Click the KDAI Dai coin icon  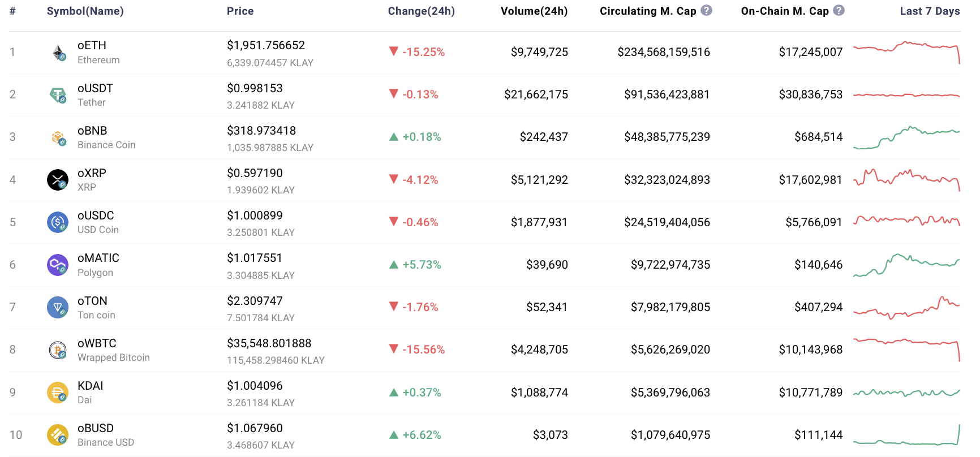[58, 393]
